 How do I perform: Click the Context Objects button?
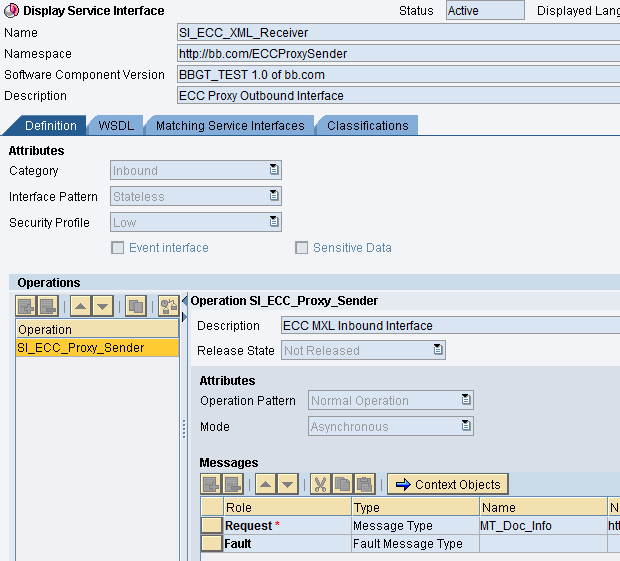tap(448, 484)
